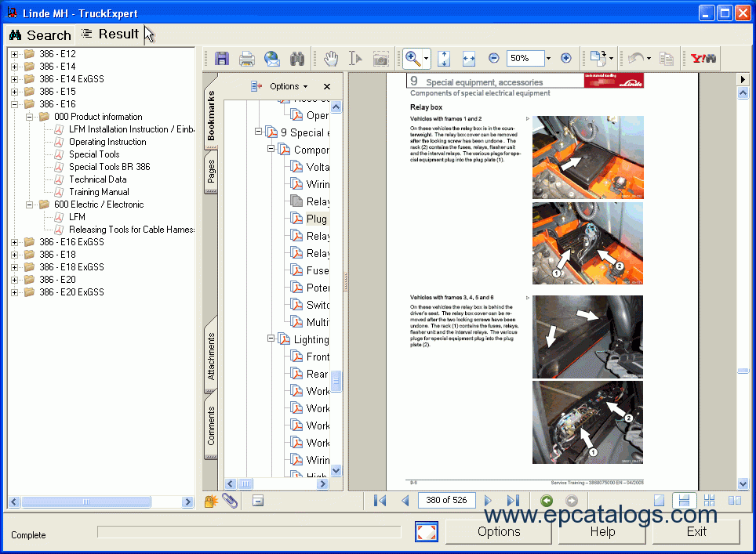Click the paperclip attachments icon
Image resolution: width=756 pixels, height=554 pixels.
230,501
